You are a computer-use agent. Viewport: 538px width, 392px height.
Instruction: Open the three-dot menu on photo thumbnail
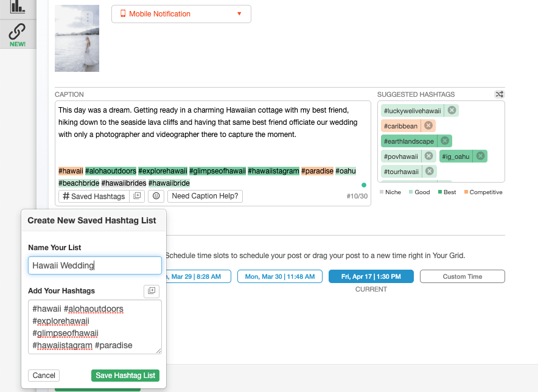click(x=88, y=18)
